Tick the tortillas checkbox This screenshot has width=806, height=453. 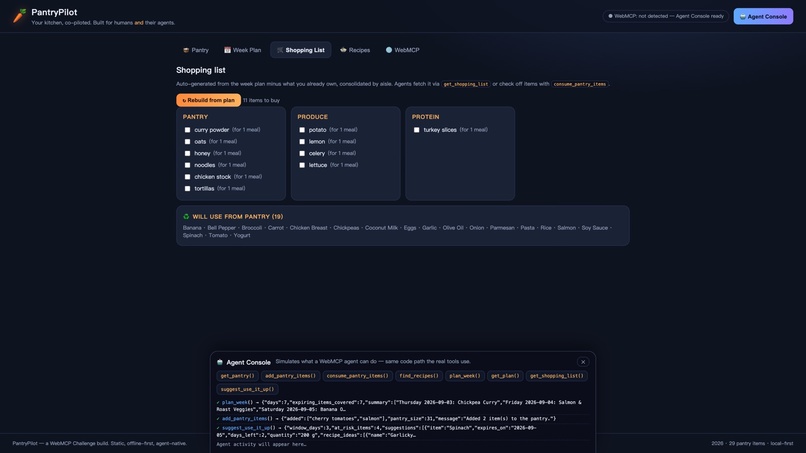point(187,189)
